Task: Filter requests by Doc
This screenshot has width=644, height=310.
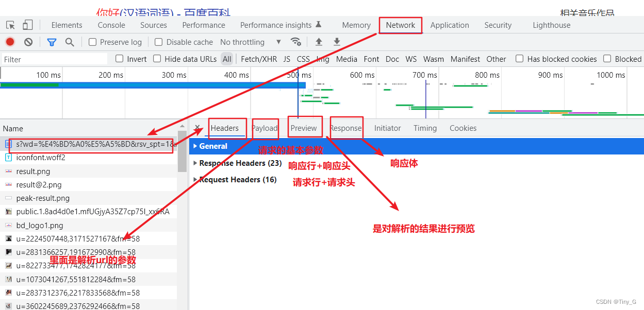Action: click(392, 59)
